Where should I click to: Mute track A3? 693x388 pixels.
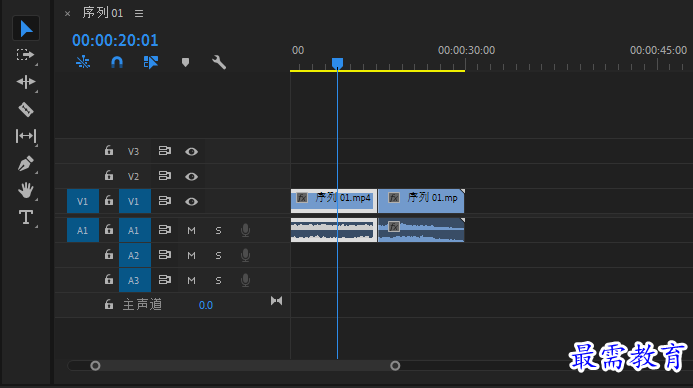[x=191, y=280]
